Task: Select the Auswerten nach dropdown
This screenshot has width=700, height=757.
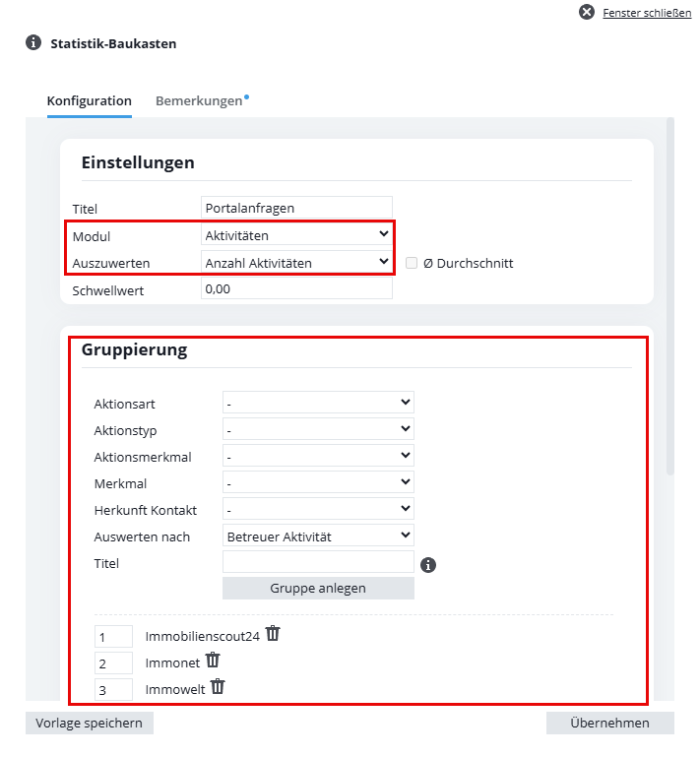Action: click(x=318, y=536)
